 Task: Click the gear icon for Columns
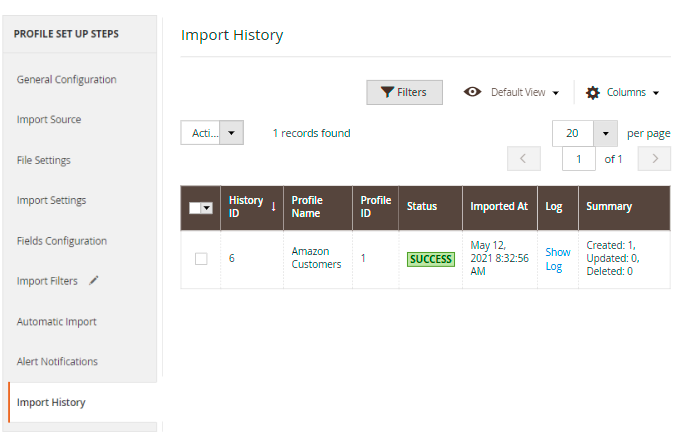pyautogui.click(x=592, y=93)
